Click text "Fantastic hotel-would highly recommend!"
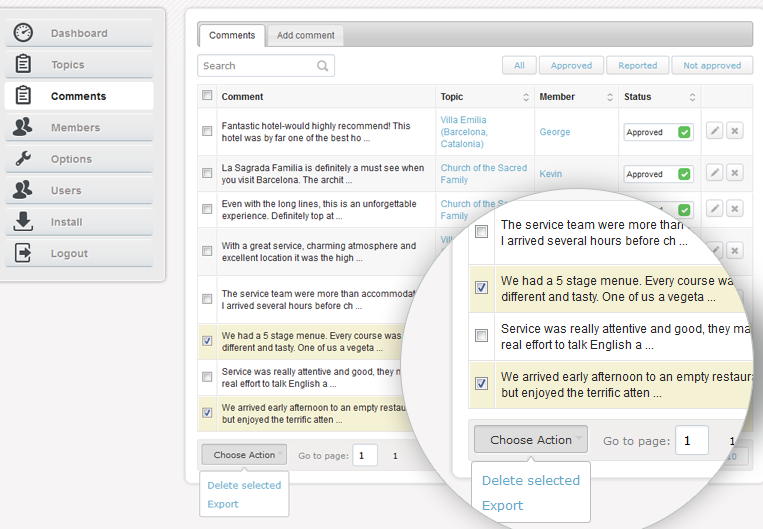This screenshot has width=763, height=529. click(306, 126)
